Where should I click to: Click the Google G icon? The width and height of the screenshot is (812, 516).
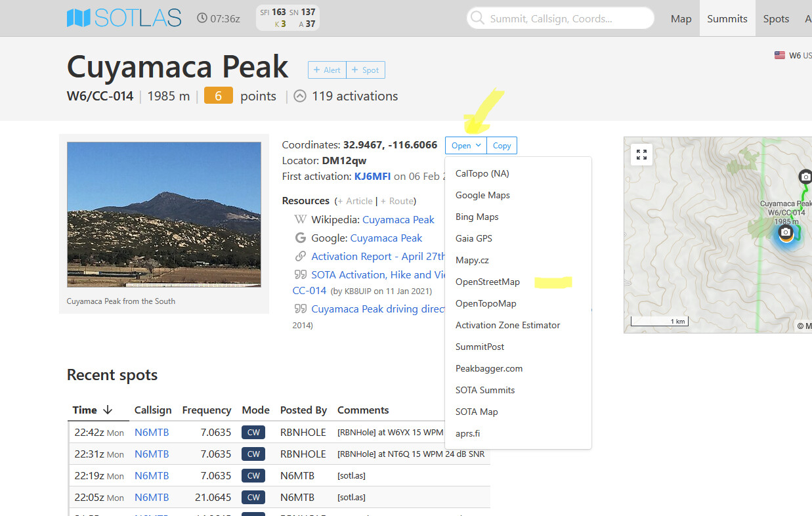click(x=301, y=238)
